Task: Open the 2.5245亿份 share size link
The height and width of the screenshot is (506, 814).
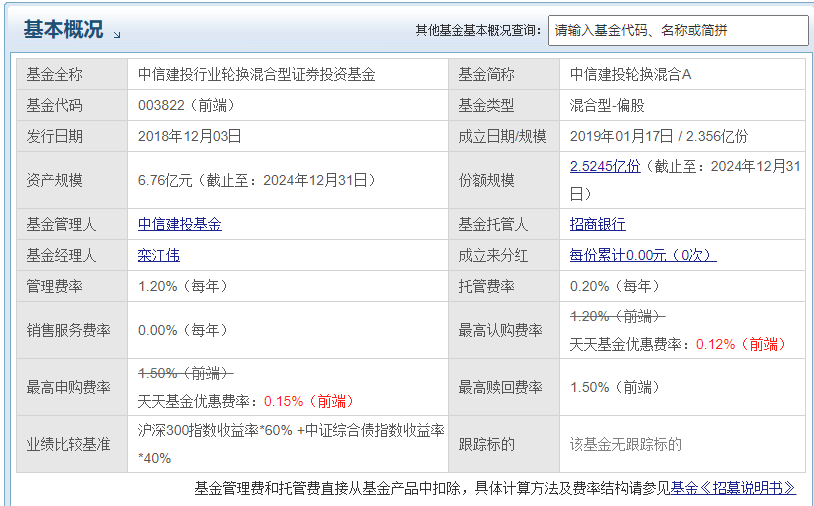Action: coord(605,166)
